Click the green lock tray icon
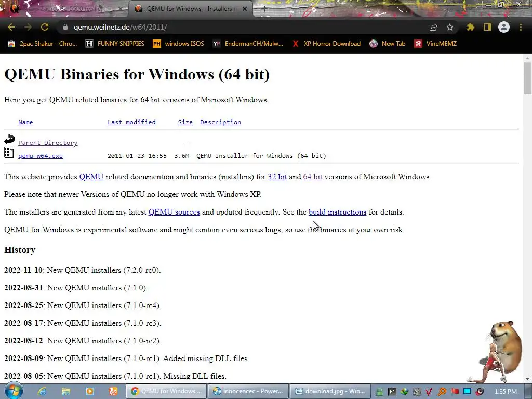This screenshot has width=532, height=399. 379,392
